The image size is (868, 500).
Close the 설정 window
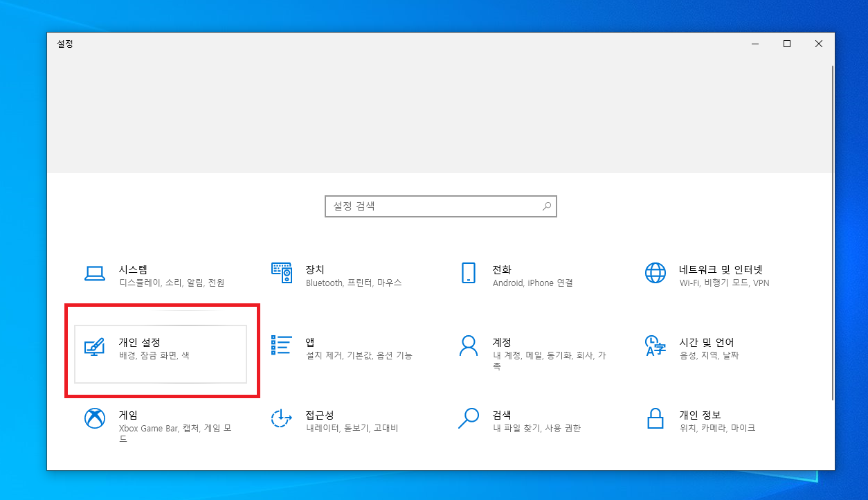(x=819, y=44)
